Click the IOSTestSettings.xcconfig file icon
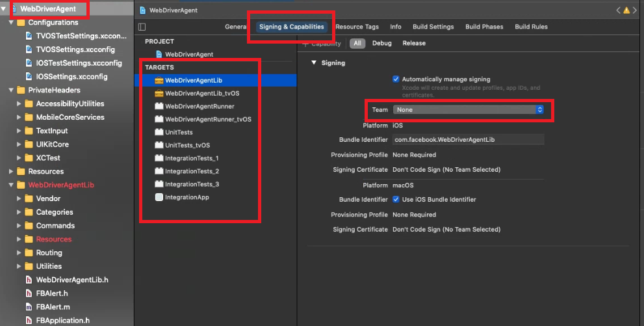This screenshot has width=644, height=326. 29,63
